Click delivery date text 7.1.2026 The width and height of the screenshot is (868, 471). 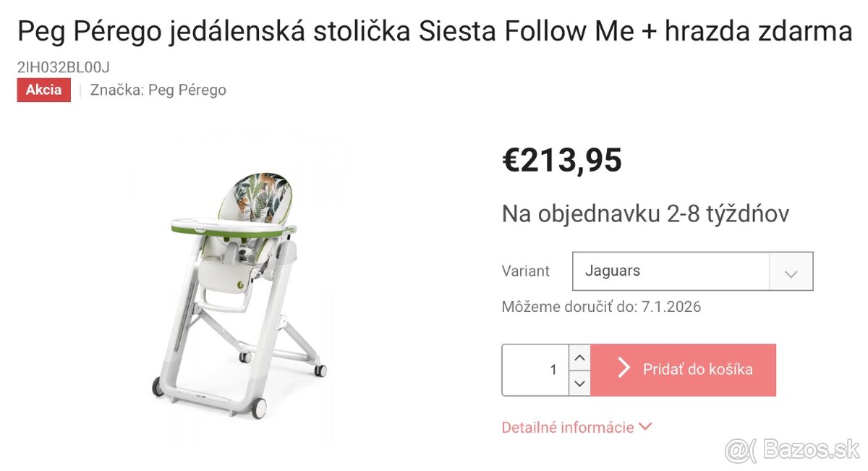click(x=671, y=306)
